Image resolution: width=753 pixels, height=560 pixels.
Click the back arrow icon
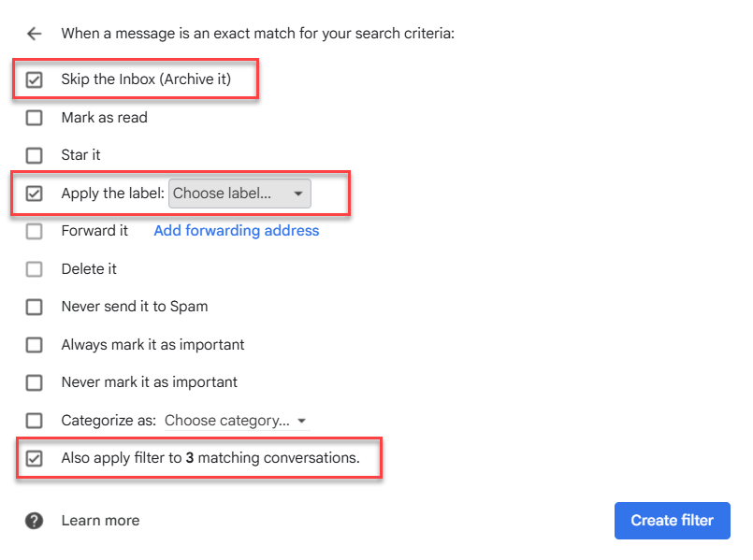(x=35, y=34)
